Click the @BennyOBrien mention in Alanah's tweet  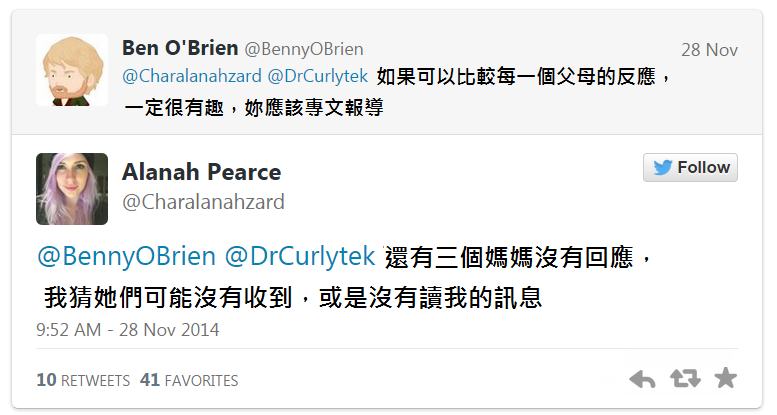(126, 256)
